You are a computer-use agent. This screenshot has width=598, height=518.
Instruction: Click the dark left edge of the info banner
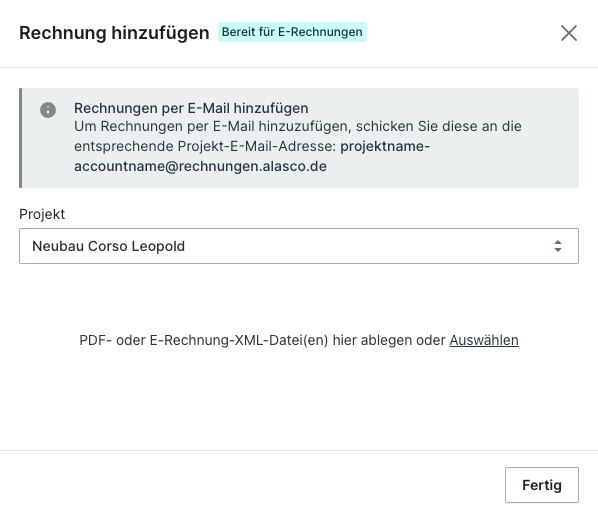click(x=21, y=138)
